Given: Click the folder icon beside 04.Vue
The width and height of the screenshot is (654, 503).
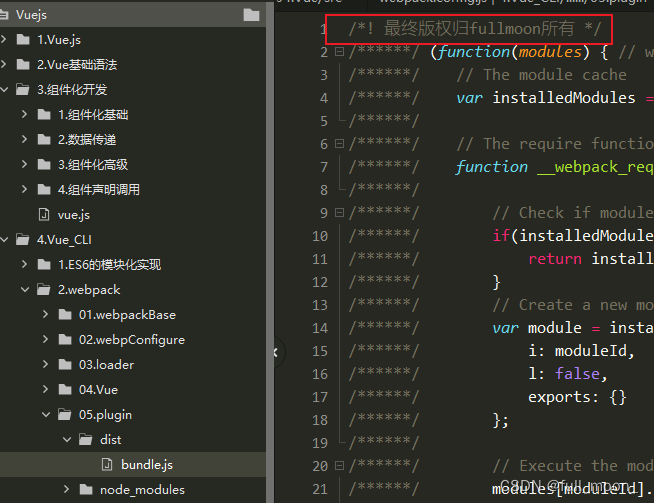Looking at the screenshot, I should click(x=65, y=390).
